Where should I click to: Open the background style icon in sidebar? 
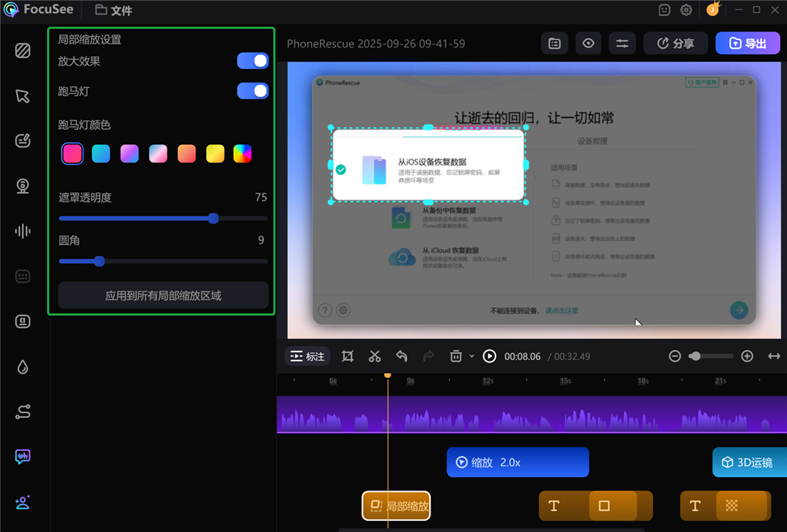point(22,51)
